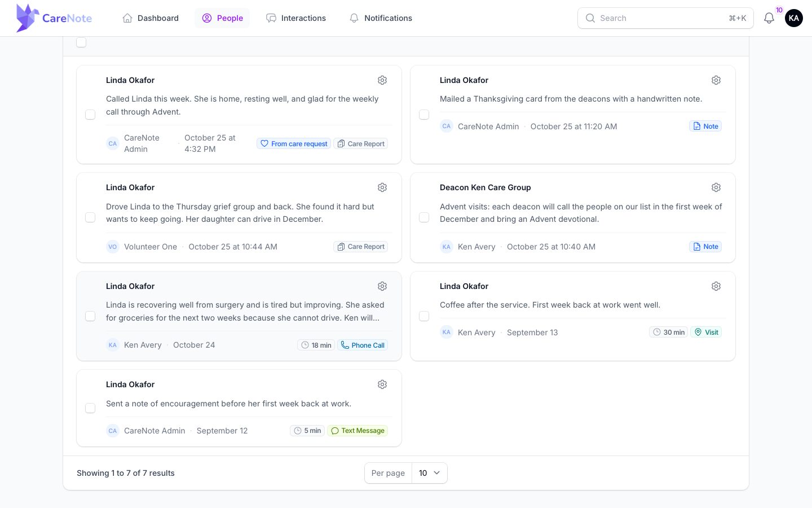Select the Thursday grief group entry checkbox
Image resolution: width=812 pixels, height=508 pixels.
click(x=90, y=217)
